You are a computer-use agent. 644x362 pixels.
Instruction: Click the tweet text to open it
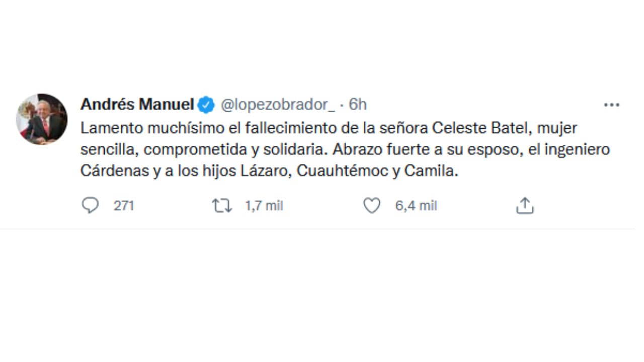(302, 149)
